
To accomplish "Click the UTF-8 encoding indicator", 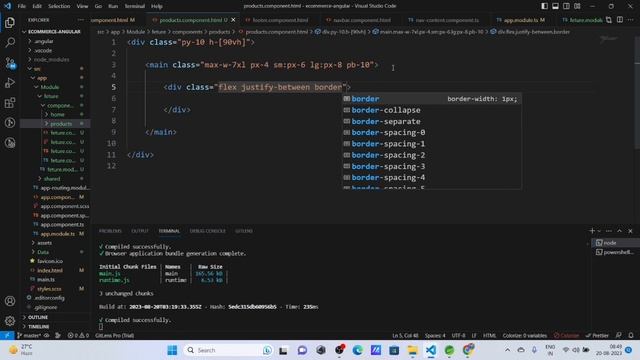I will pyautogui.click(x=458, y=336).
